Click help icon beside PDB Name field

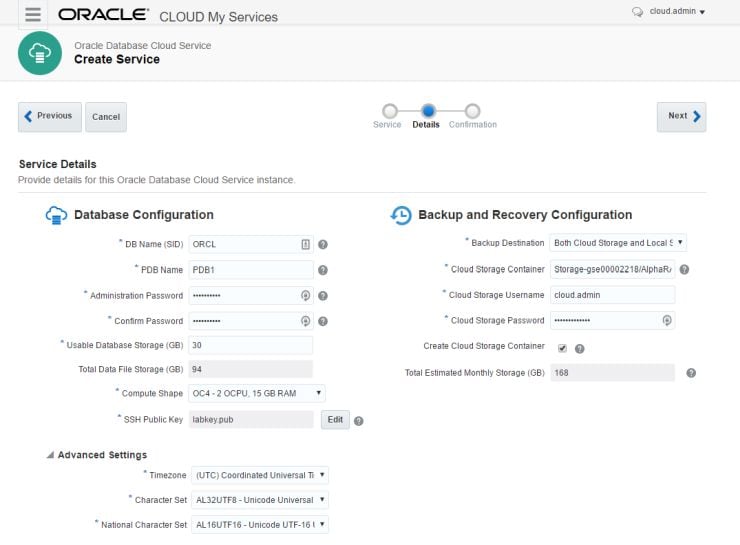[x=323, y=270]
